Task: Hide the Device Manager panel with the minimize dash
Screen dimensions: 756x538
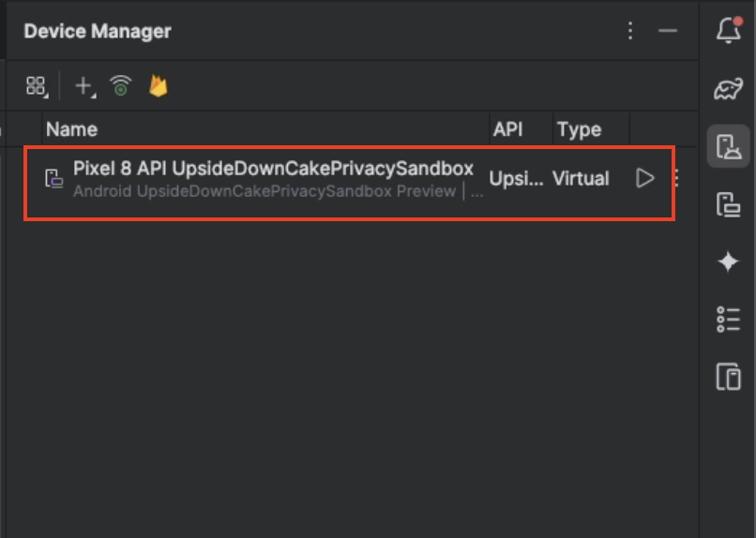Action: pyautogui.click(x=668, y=31)
